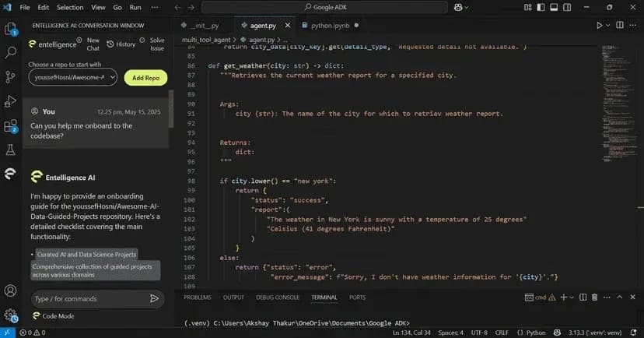Switch to the OUTPUT panel tab
Viewport: 644px width, 338px height.
click(x=233, y=298)
